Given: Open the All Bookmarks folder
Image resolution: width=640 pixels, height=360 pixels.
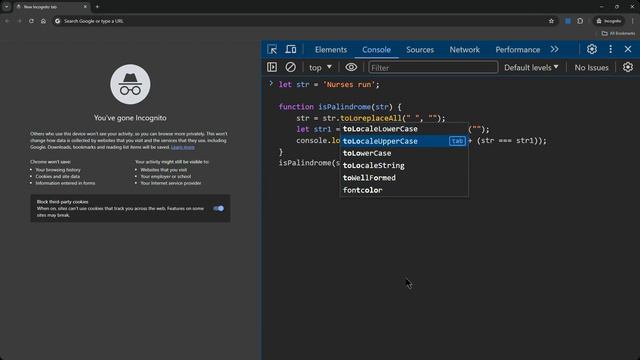Looking at the screenshot, I should (x=618, y=33).
